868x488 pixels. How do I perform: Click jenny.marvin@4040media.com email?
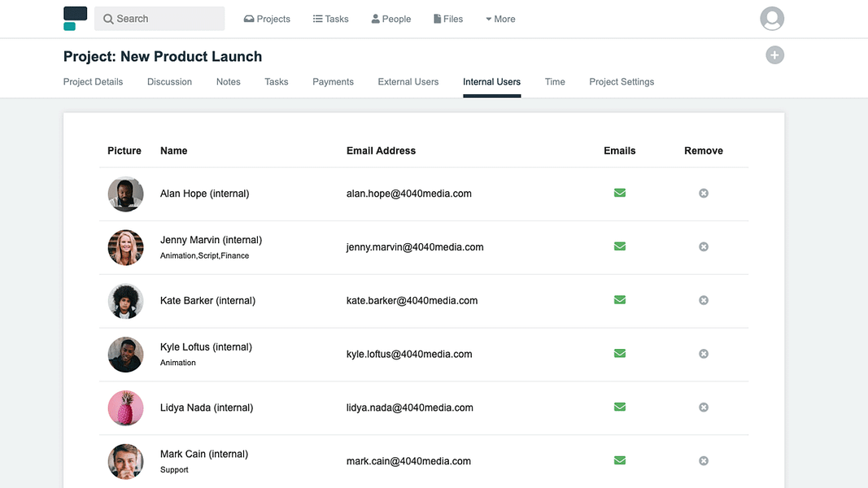click(415, 247)
